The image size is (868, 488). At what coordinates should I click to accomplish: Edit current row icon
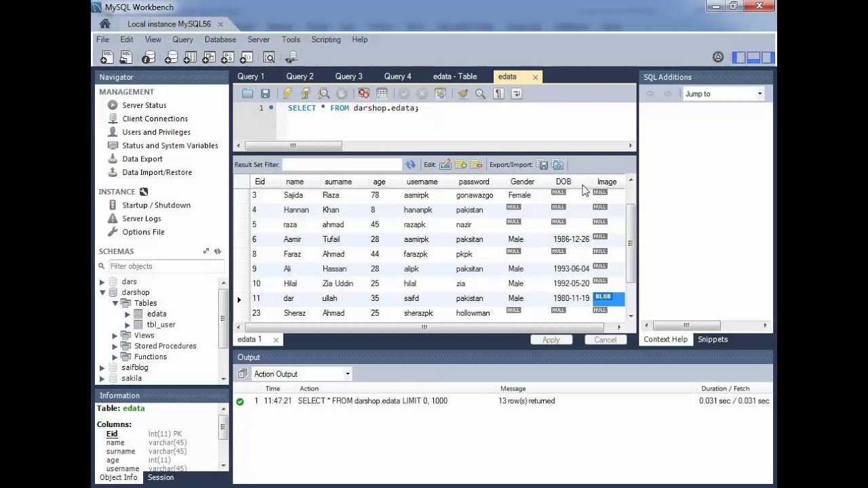(x=445, y=164)
